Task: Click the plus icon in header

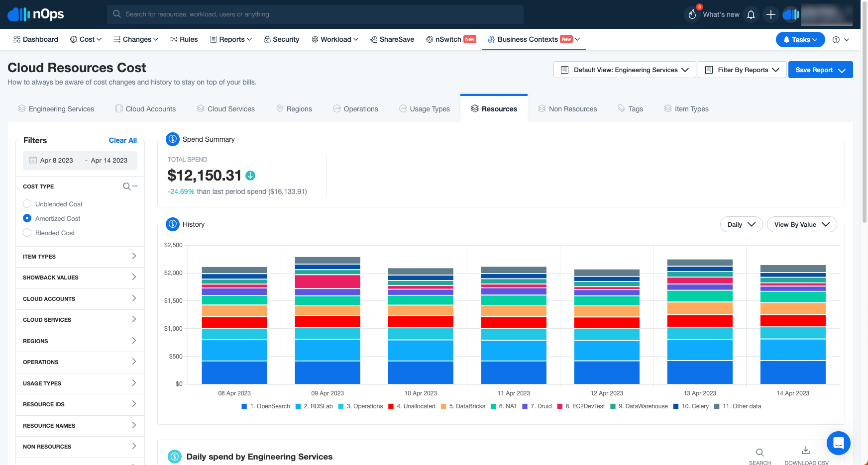Action: point(770,14)
